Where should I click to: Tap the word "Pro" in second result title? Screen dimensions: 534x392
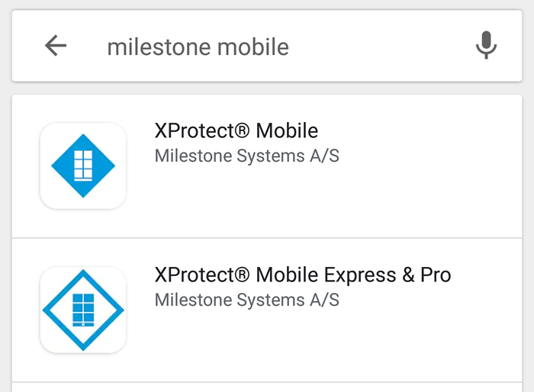[436, 275]
